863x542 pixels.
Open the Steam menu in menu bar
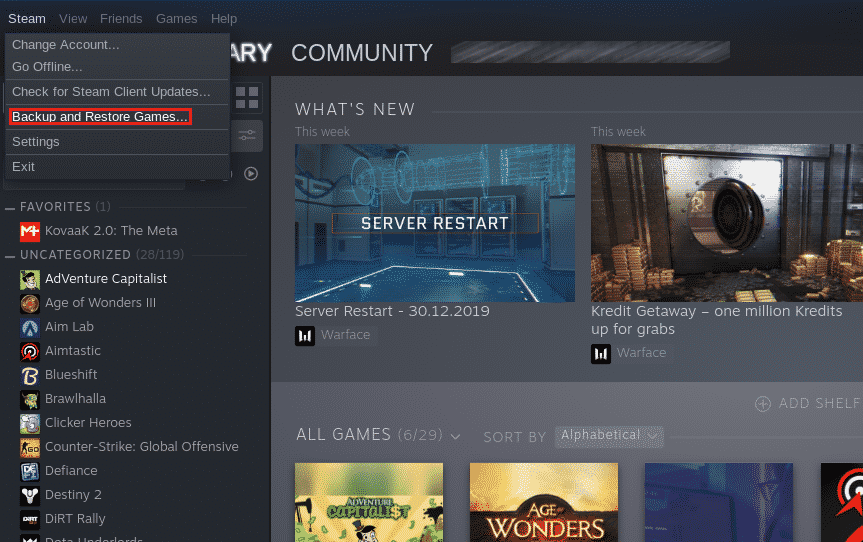pos(26,19)
